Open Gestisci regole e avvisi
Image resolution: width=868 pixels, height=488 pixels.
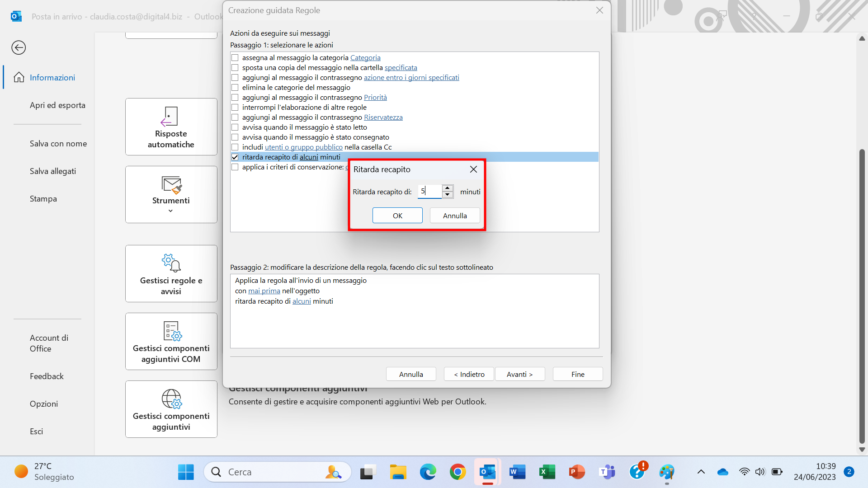pyautogui.click(x=171, y=273)
